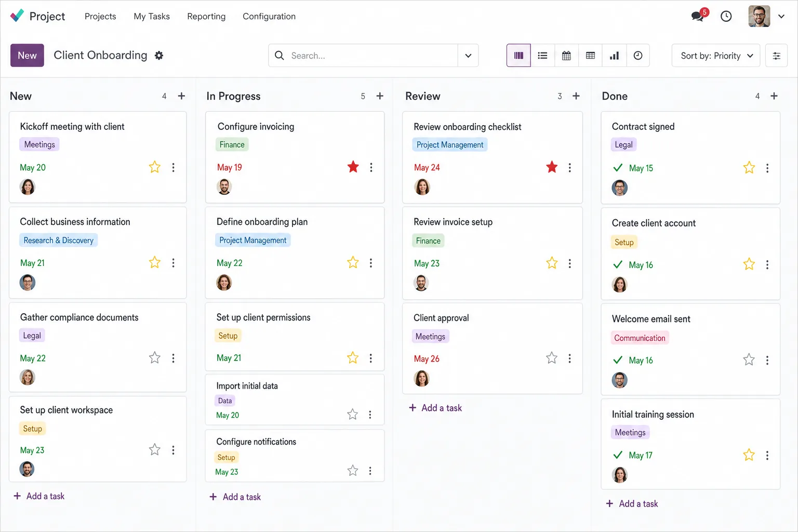This screenshot has width=798, height=532.
Task: Switch to Kanban view
Action: coord(518,56)
